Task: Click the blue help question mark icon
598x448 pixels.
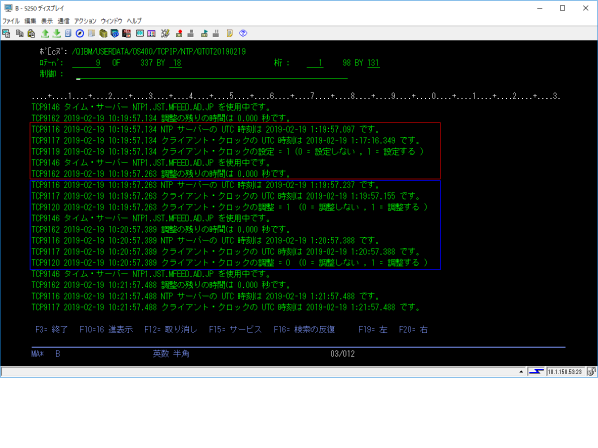Action: [243, 34]
